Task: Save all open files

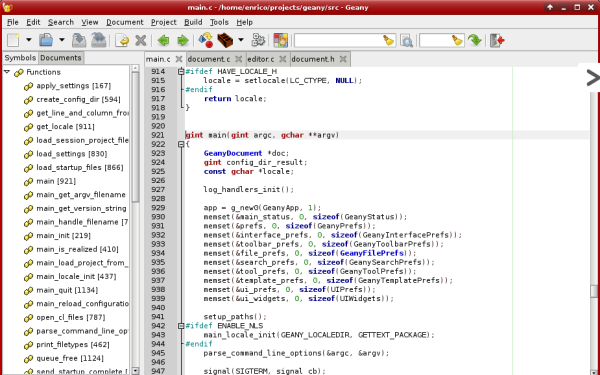Action: coord(99,40)
